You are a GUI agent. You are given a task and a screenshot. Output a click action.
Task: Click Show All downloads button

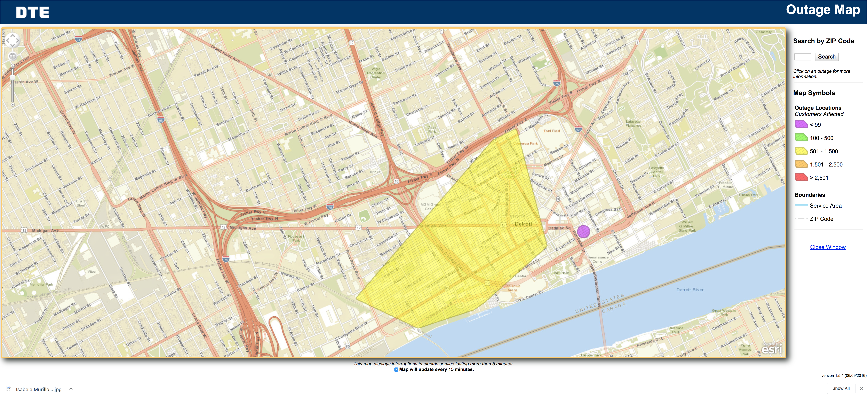tap(841, 388)
